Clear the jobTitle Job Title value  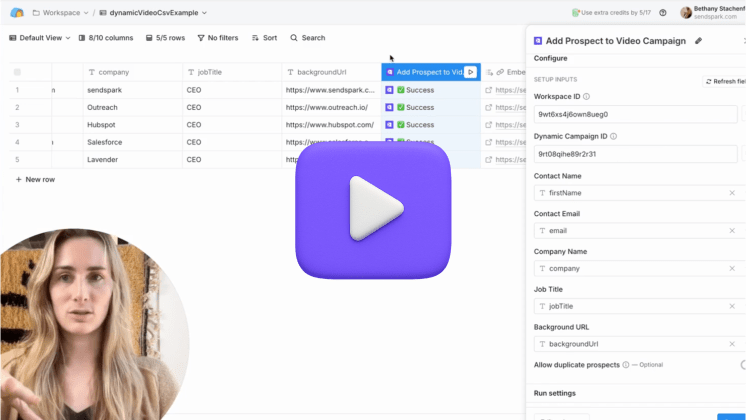[x=732, y=306]
